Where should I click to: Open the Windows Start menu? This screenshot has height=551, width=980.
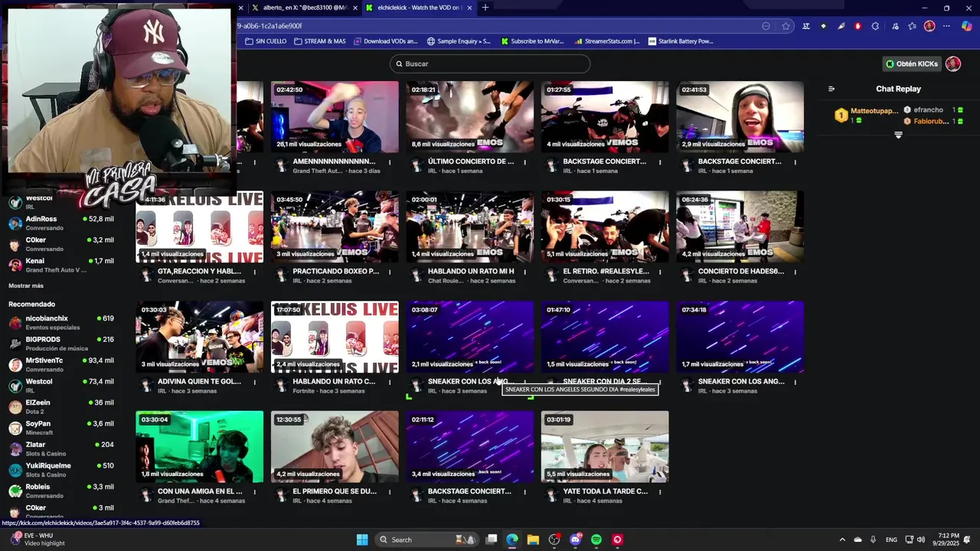(x=362, y=540)
